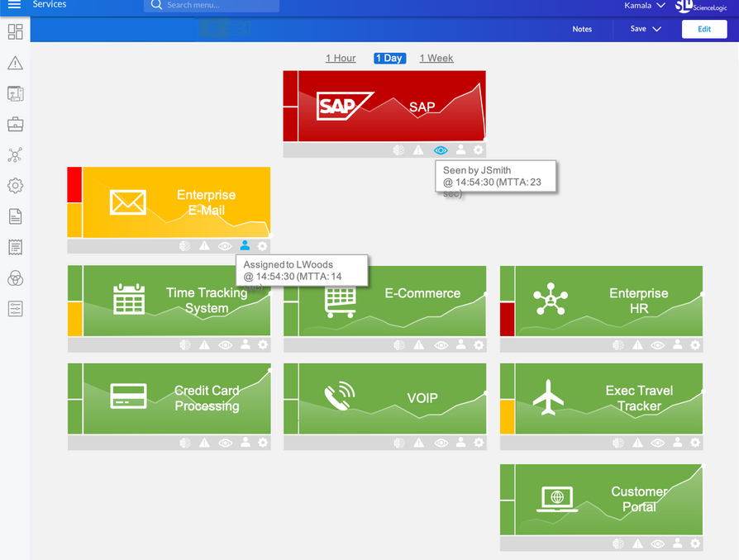Viewport: 739px width, 560px height.
Task: Open the network topology icon in sidebar
Action: (15, 155)
